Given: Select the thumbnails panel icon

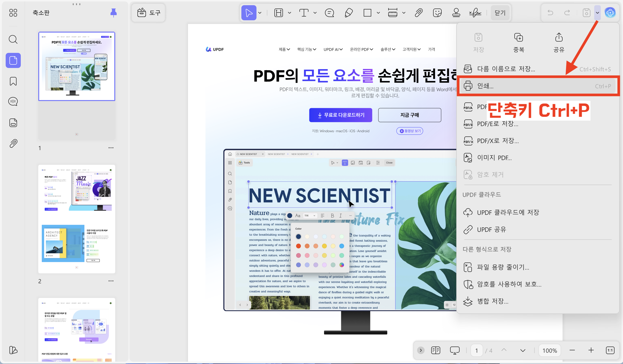Looking at the screenshot, I should point(13,60).
